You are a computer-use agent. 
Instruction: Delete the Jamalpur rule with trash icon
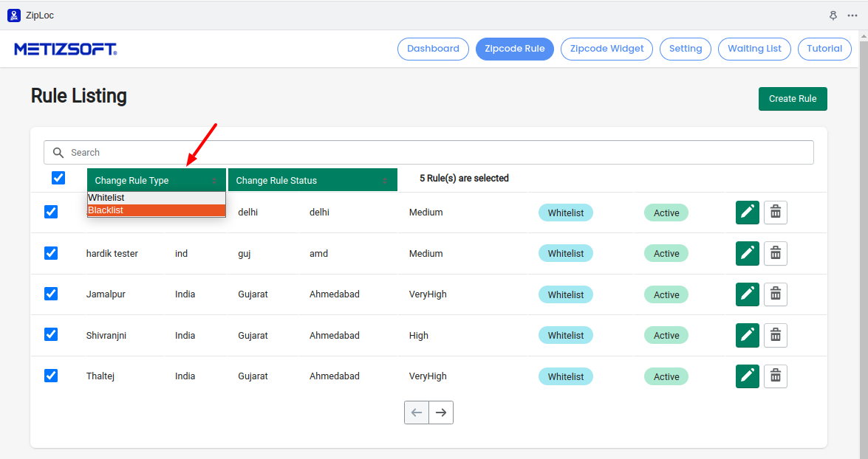pos(775,294)
